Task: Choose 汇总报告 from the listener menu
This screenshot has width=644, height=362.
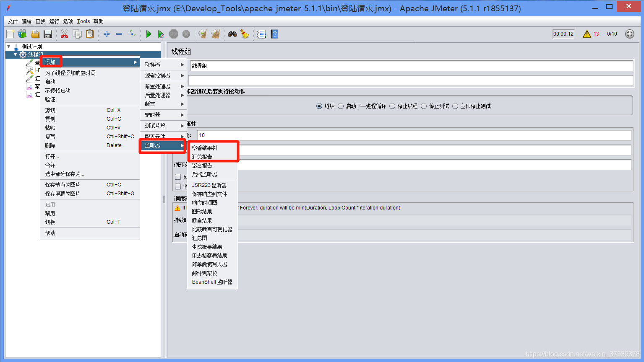Action: [x=212, y=157]
